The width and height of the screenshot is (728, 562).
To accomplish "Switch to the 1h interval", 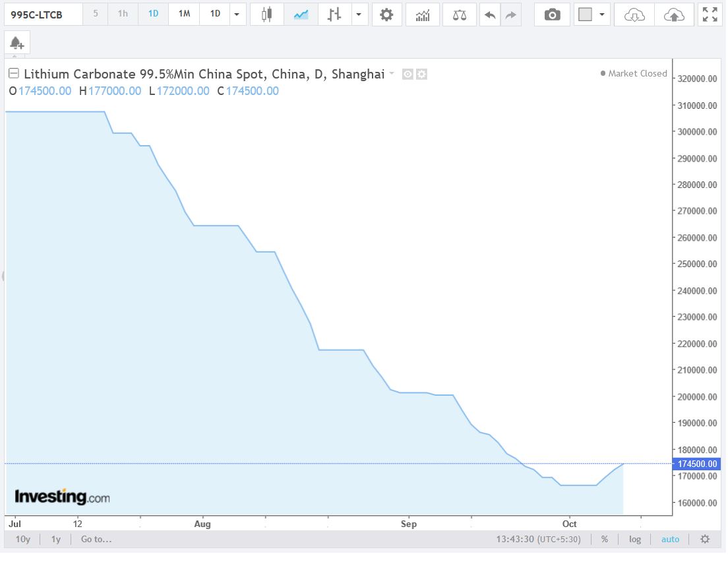I will (x=123, y=14).
